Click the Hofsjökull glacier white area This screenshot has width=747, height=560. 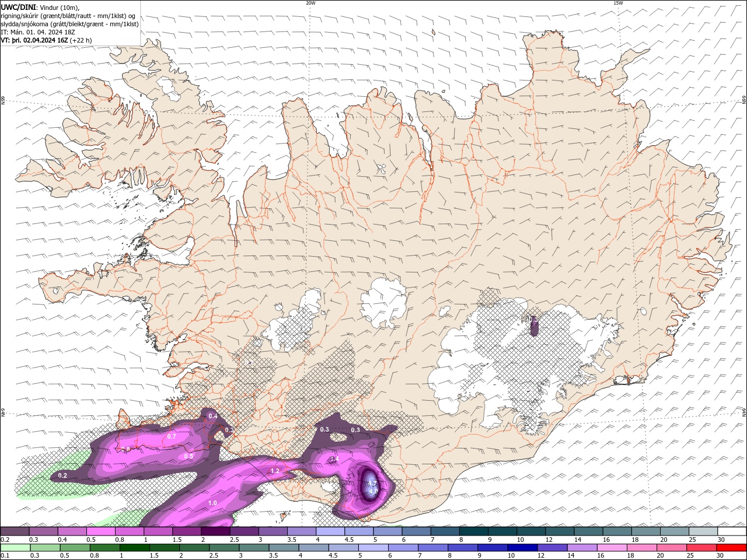383,302
